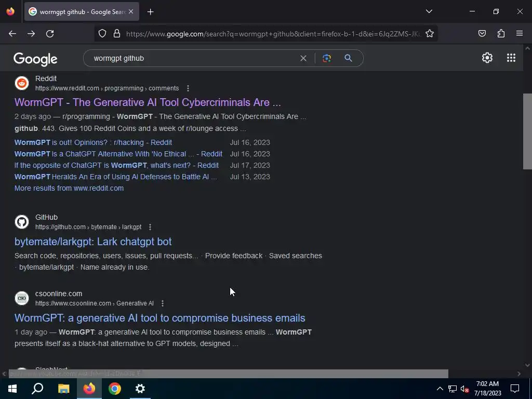Clear the search box with the X icon
The height and width of the screenshot is (399, 532).
coord(303,58)
